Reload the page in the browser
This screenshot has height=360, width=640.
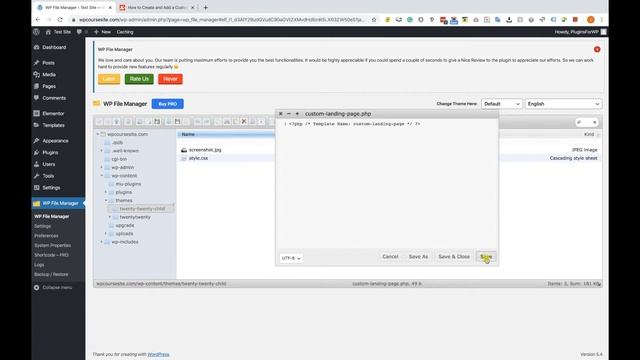pyautogui.click(x=60, y=20)
